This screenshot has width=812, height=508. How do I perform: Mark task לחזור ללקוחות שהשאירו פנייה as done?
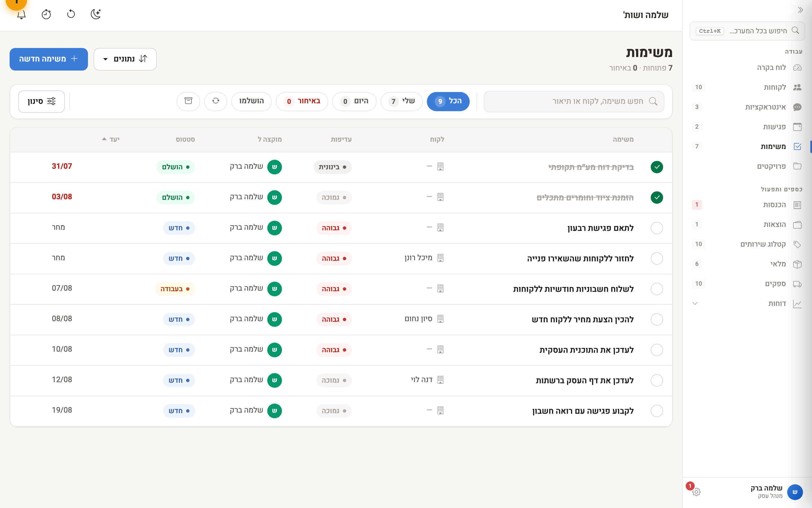click(x=657, y=258)
